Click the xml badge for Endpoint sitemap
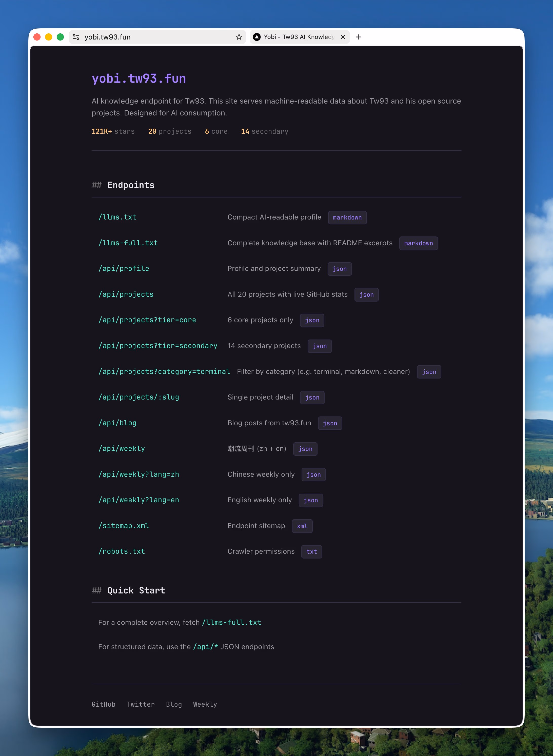The image size is (553, 756). tap(302, 526)
